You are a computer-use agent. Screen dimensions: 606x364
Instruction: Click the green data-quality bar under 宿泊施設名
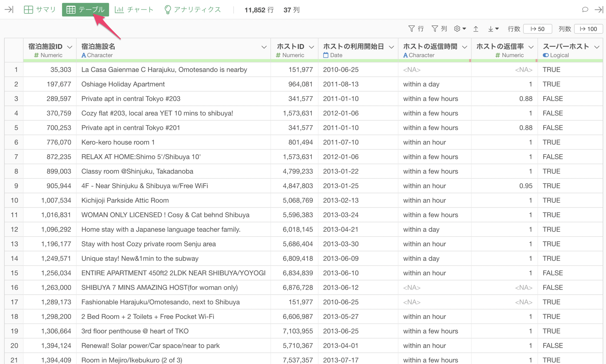point(173,61)
